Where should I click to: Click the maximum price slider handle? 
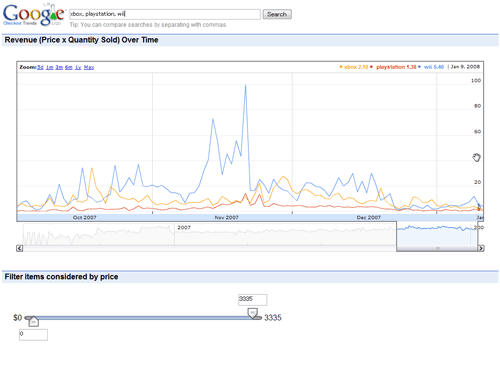(x=253, y=313)
